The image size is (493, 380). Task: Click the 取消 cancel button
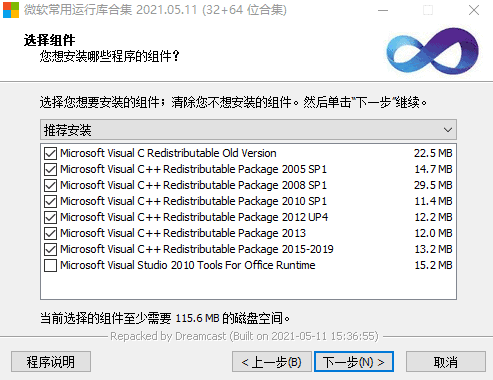446,362
